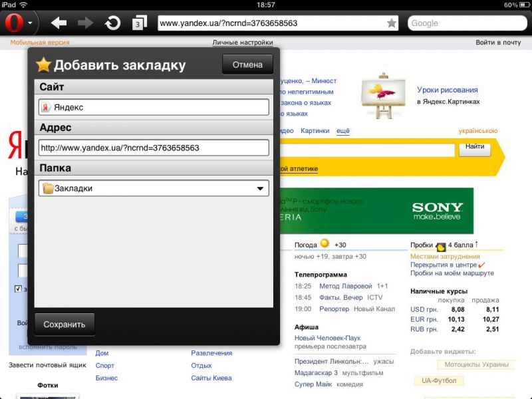The image size is (532, 399).
Task: Reload the page with the refresh icon
Action: coord(112,23)
